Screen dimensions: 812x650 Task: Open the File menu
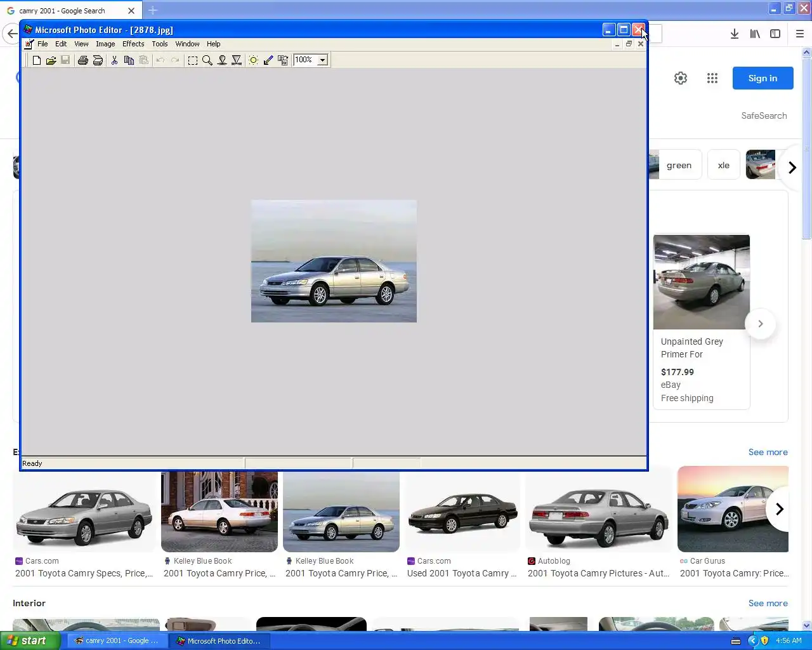43,44
